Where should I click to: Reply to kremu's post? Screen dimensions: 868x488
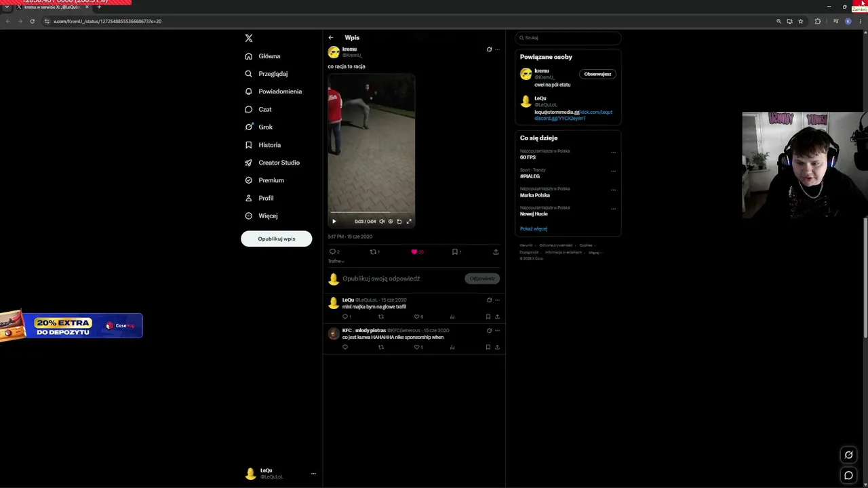point(333,252)
